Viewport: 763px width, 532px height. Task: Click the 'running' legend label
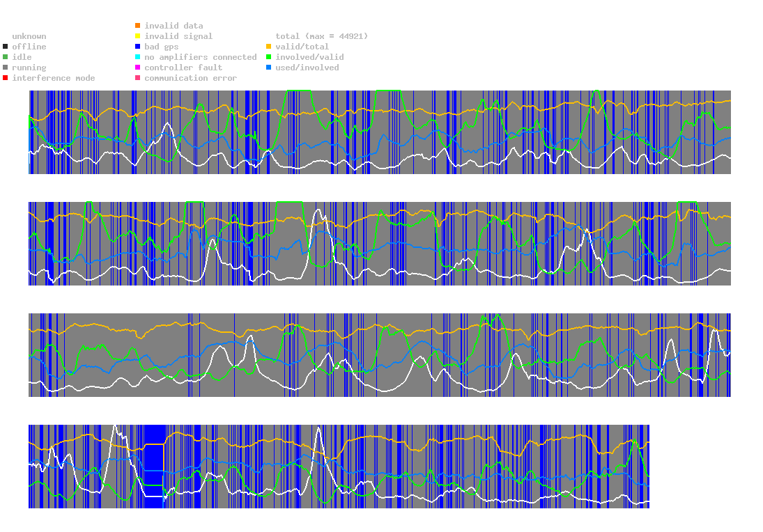pyautogui.click(x=29, y=68)
